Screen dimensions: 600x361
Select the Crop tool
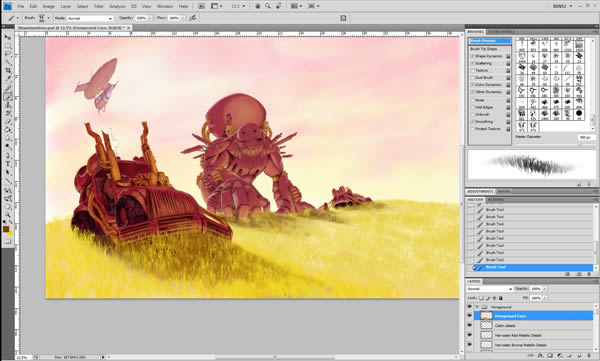[8, 71]
